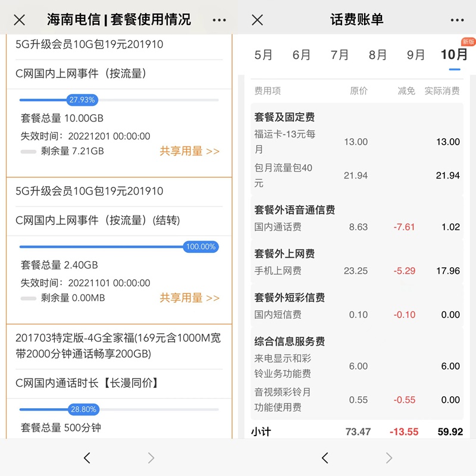Click the 包月流量包40元 fee item

coord(283,175)
